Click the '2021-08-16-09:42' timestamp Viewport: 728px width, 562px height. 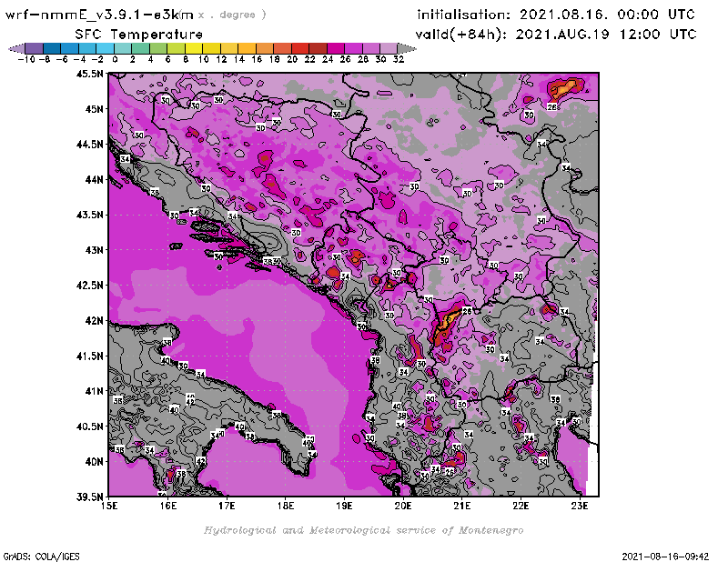pyautogui.click(x=665, y=557)
